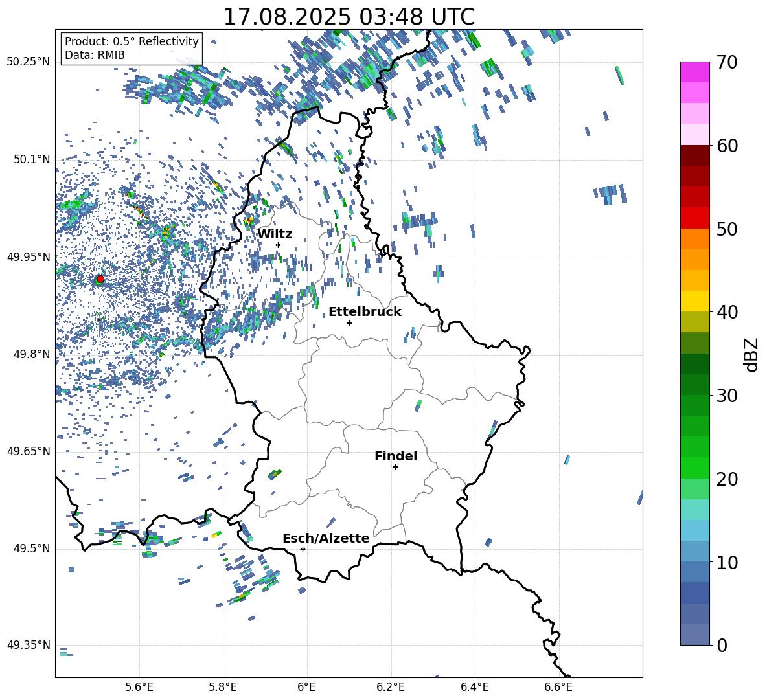Image resolution: width=767 pixels, height=700 pixels.
Task: Click the orange colorbar segment below 50
Action: tap(694, 239)
